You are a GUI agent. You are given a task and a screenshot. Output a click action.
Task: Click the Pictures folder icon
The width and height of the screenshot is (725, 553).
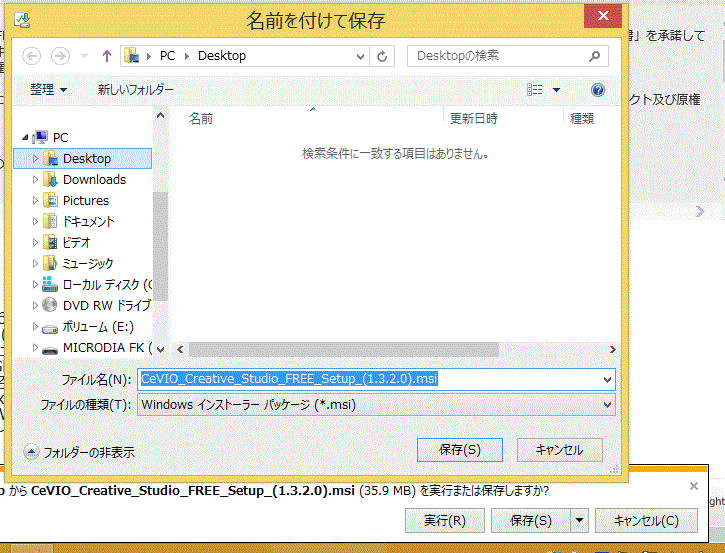pyautogui.click(x=50, y=201)
